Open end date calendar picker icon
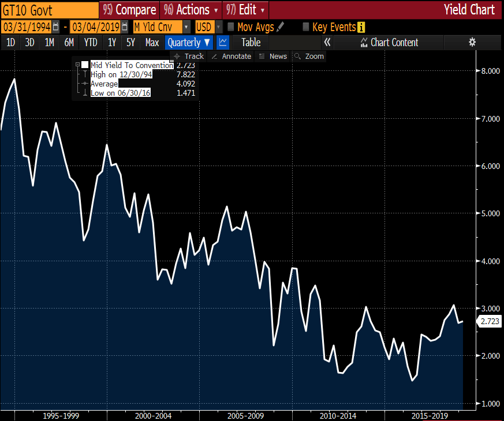The height and width of the screenshot is (421, 504). pyautogui.click(x=124, y=27)
